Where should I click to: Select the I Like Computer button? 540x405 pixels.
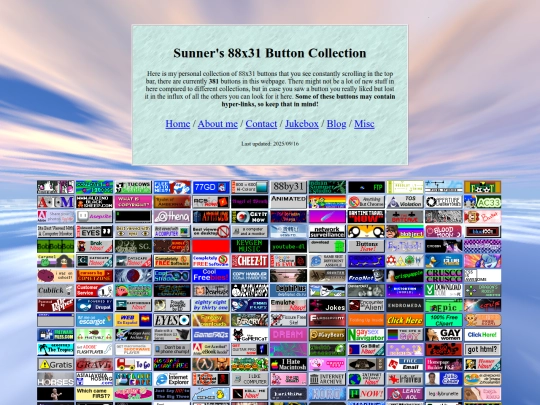pos(250,379)
